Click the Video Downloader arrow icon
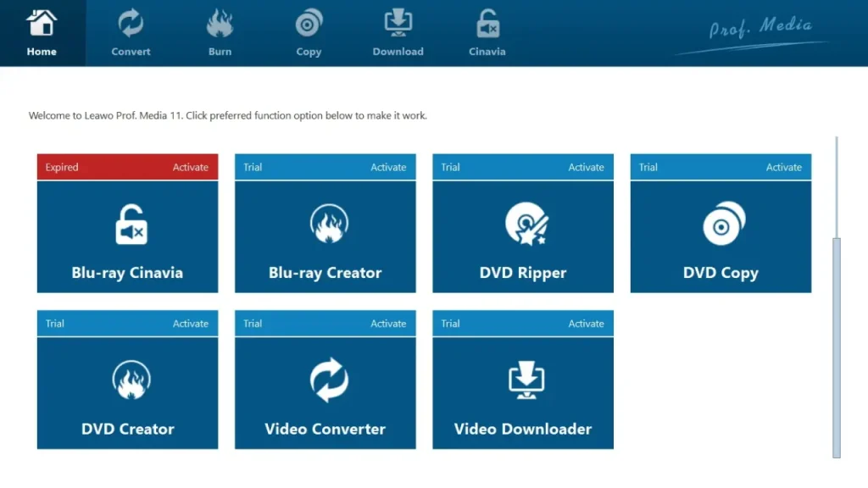Screen dimensions: 868x488 click(x=526, y=380)
